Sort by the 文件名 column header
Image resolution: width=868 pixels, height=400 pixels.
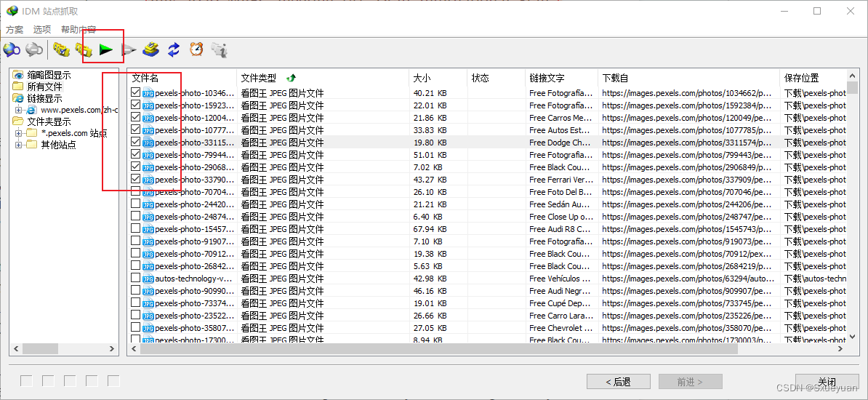pyautogui.click(x=182, y=78)
